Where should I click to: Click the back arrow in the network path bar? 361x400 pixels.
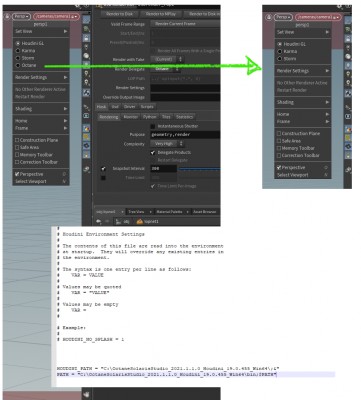pyautogui.click(x=99, y=221)
